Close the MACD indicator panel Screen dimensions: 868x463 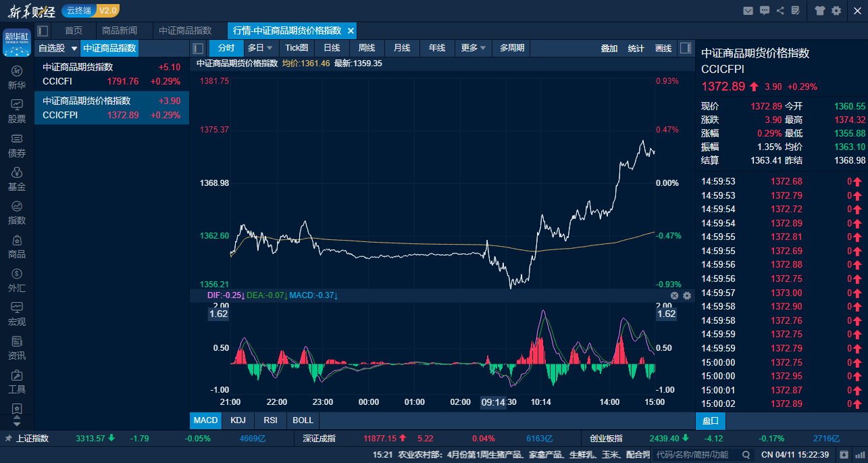point(674,295)
